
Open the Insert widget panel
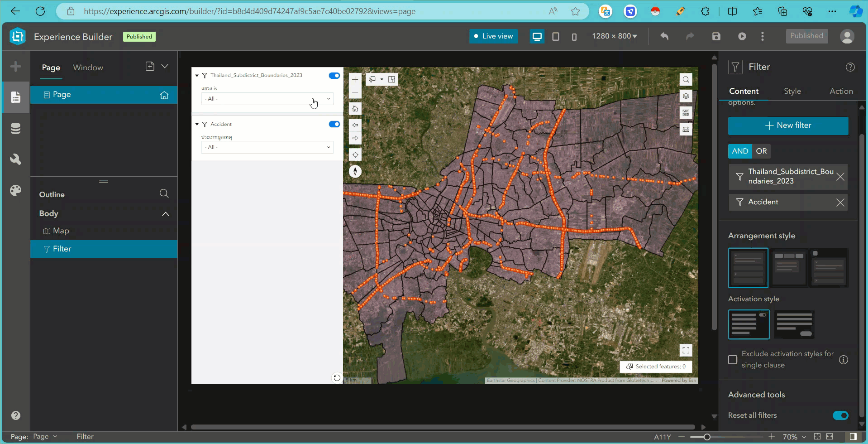(15, 66)
